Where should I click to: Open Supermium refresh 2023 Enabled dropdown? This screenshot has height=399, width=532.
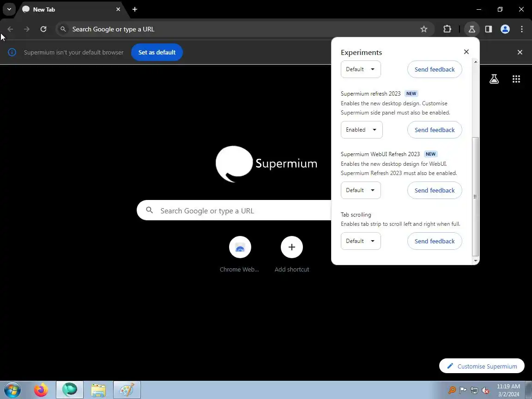[362, 130]
